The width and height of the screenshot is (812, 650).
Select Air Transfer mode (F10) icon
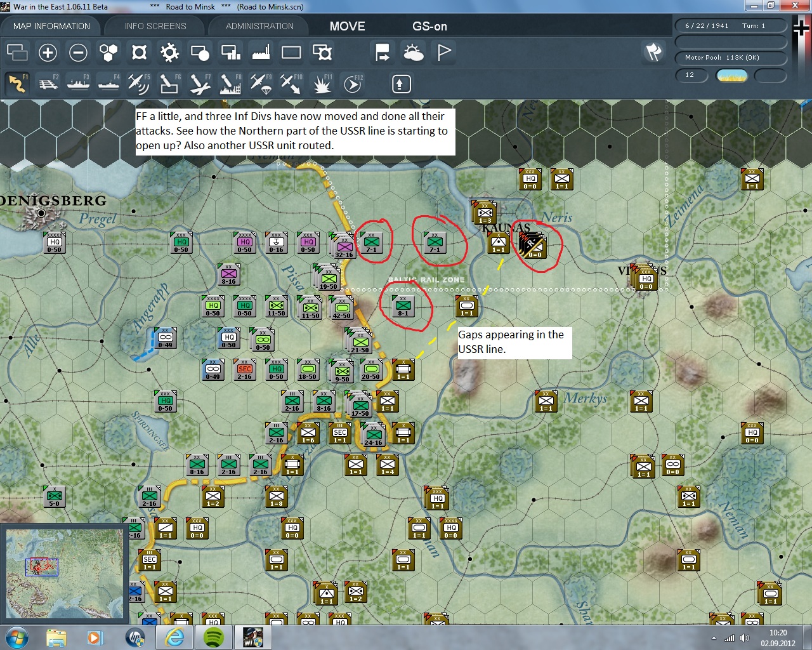pyautogui.click(x=291, y=84)
